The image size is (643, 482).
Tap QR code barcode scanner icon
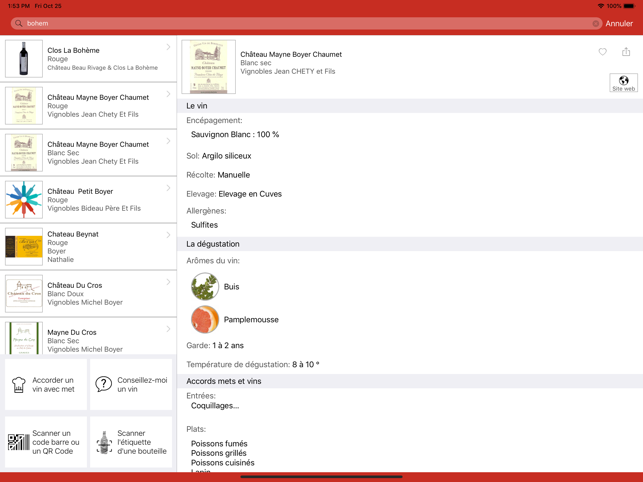click(x=18, y=442)
